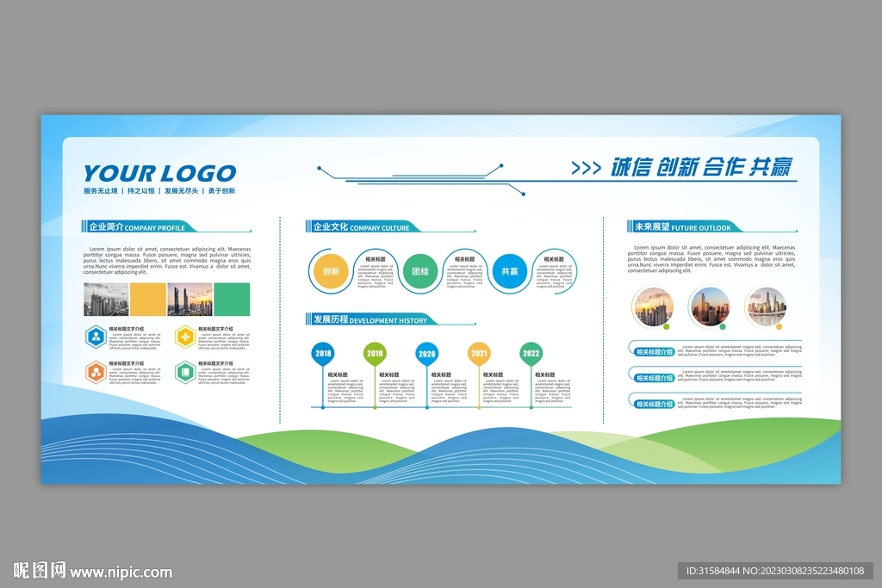This screenshot has height=588, width=882.
Task: Click the first circular city photo
Action: 653,307
